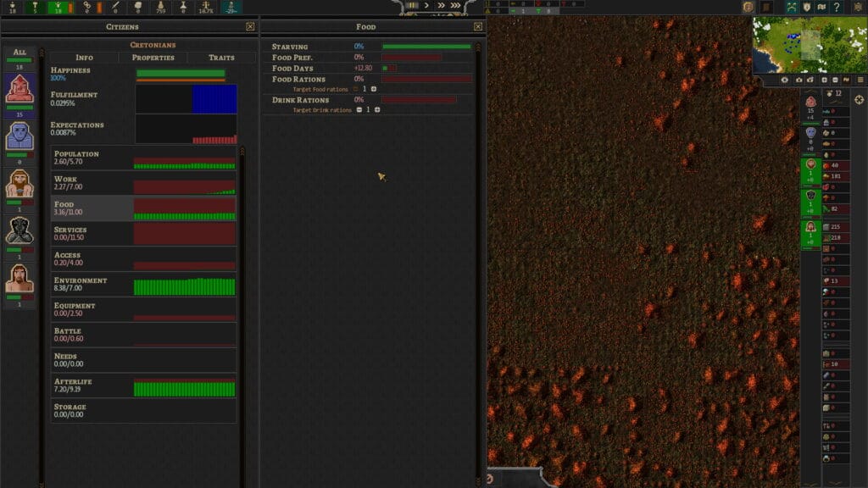This screenshot has height=488, width=868.
Task: Expand the bottom chevron of resource list
Action: click(x=835, y=483)
